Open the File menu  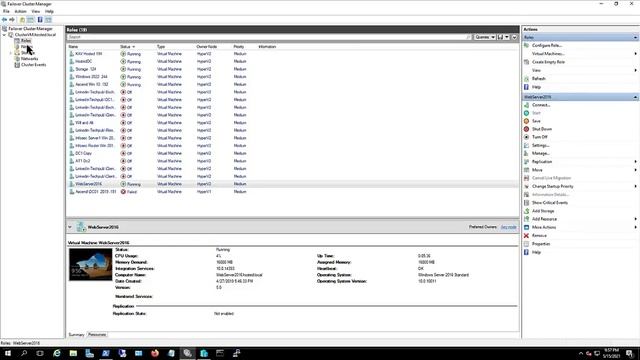click(6, 11)
